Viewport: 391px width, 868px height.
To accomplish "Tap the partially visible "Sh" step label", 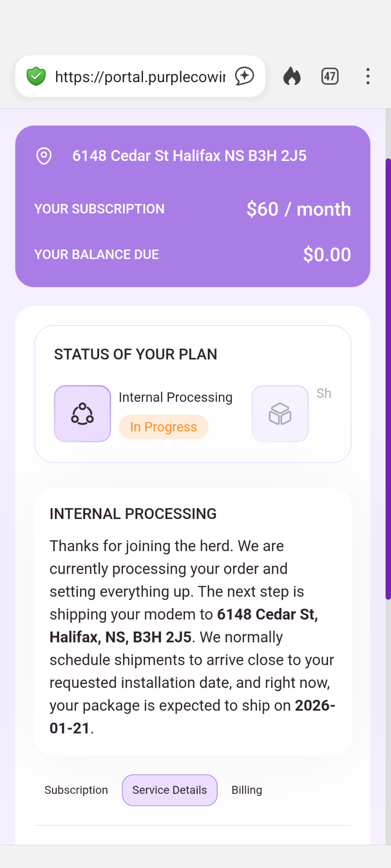I will point(324,393).
